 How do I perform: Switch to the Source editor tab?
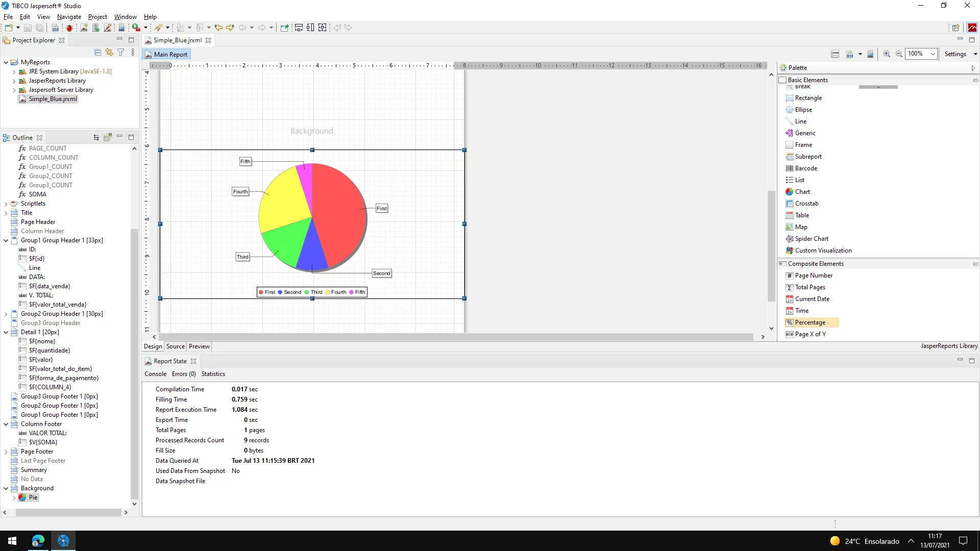pos(175,346)
